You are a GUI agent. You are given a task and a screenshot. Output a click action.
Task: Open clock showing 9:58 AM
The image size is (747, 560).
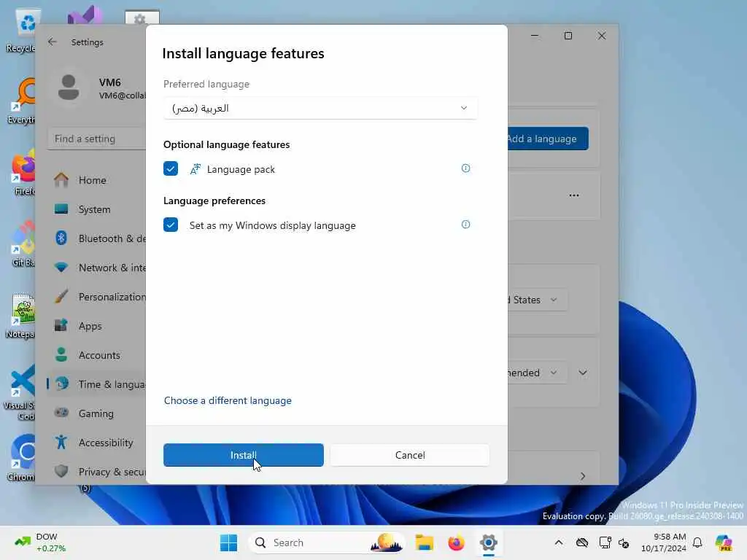point(663,542)
